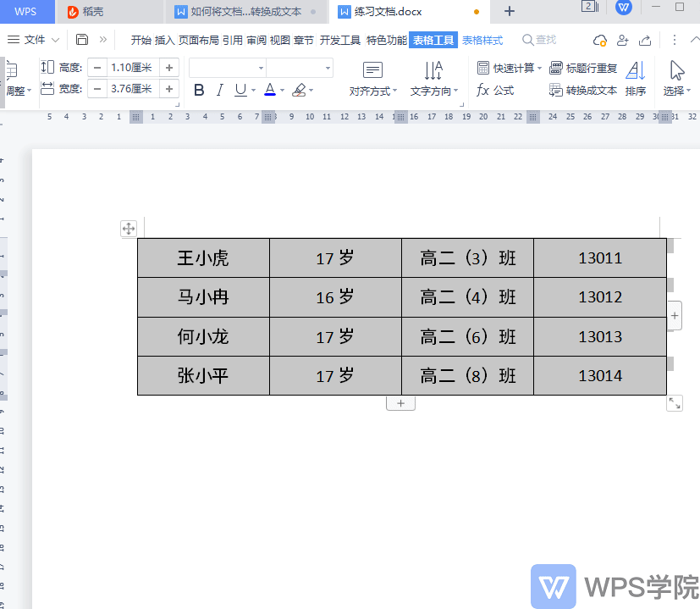This screenshot has width=700, height=609.
Task: Toggle Bold formatting
Action: [x=199, y=91]
